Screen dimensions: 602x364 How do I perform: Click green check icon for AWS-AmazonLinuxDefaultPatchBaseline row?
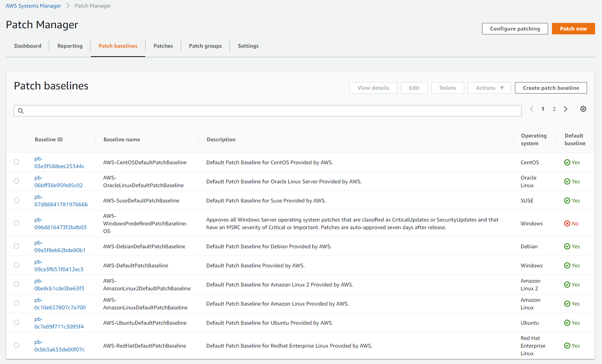point(567,304)
